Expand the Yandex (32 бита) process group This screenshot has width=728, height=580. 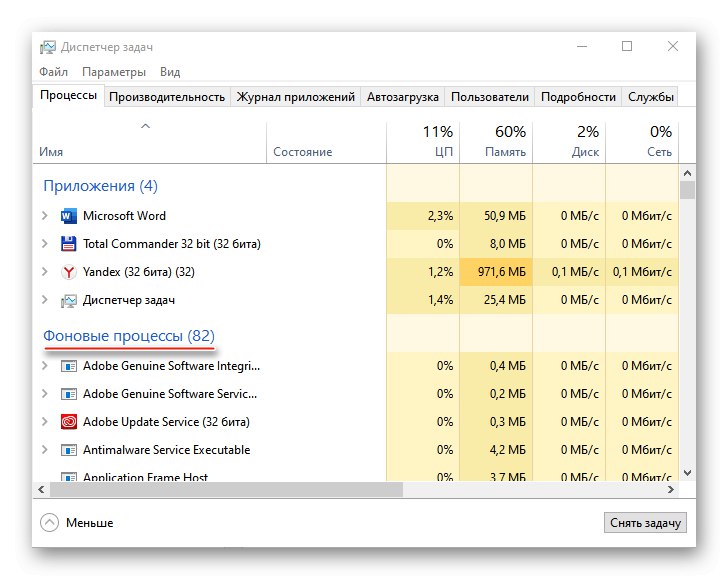[x=45, y=271]
